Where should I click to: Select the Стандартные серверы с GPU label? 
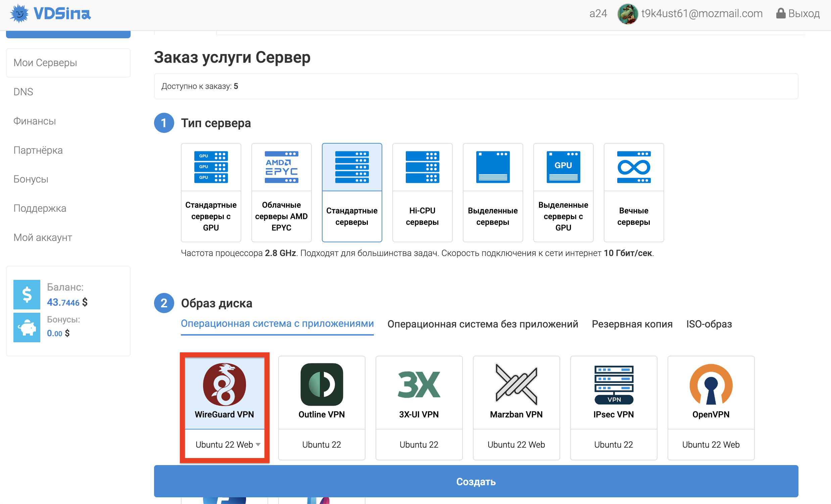211,216
